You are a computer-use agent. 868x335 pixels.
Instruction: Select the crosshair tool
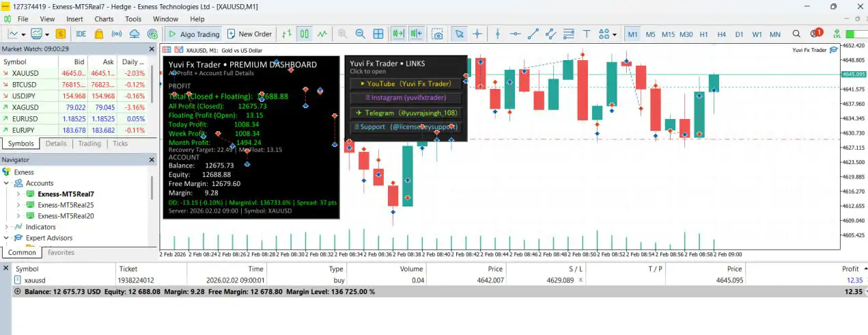tap(477, 34)
